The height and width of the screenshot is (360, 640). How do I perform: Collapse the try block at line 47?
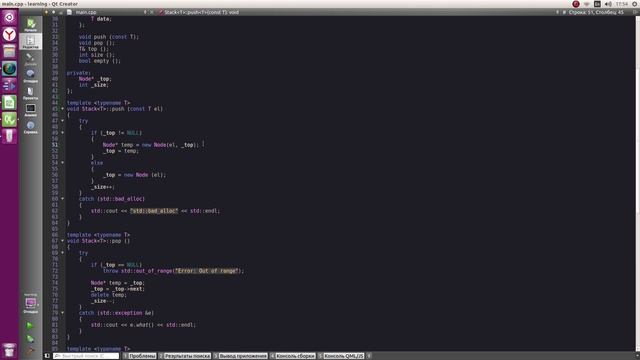click(62, 121)
